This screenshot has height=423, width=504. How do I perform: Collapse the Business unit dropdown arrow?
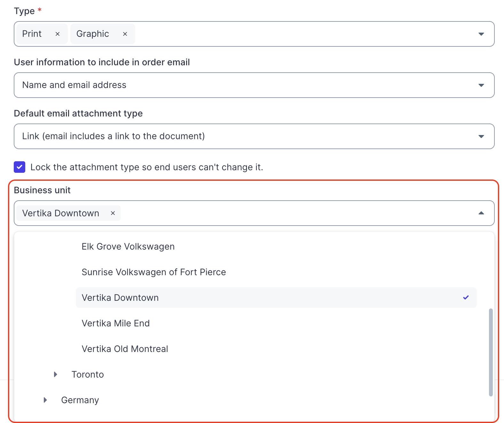coord(481,213)
